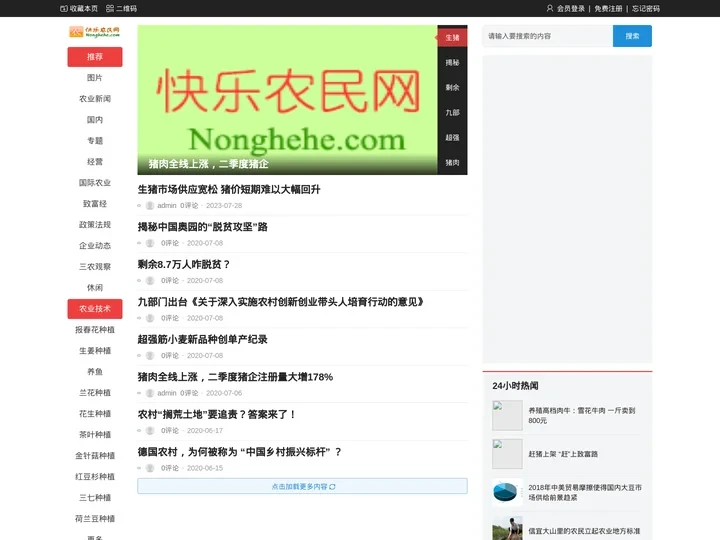Open article 超强筋小麦新品种创单产纪录
The width and height of the screenshot is (720, 540).
pyautogui.click(x=202, y=339)
